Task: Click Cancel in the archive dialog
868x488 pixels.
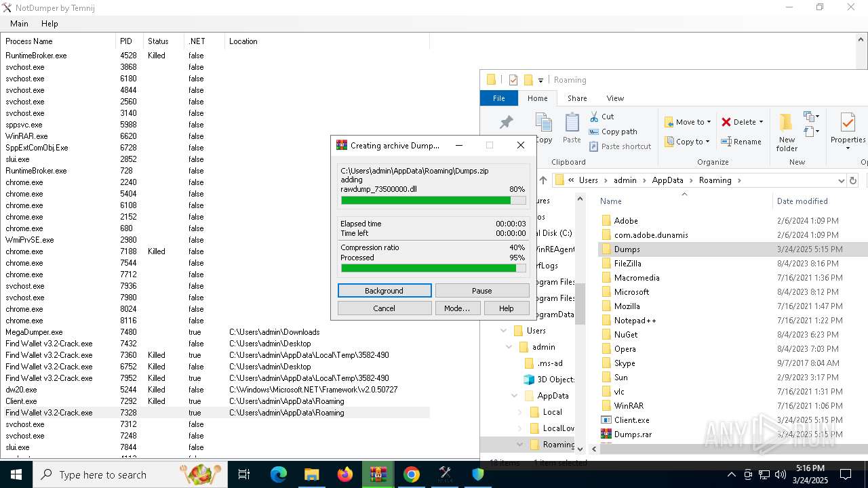Action: pyautogui.click(x=384, y=308)
